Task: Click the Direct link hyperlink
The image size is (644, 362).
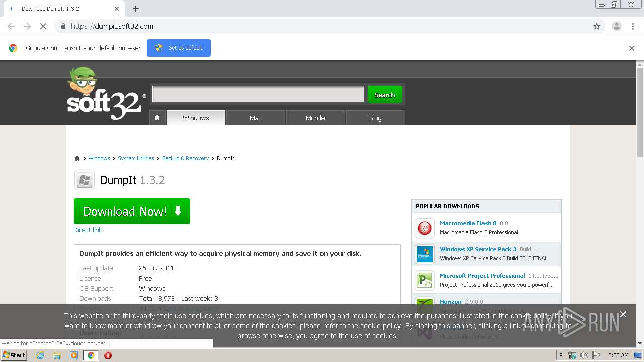Action: (88, 230)
